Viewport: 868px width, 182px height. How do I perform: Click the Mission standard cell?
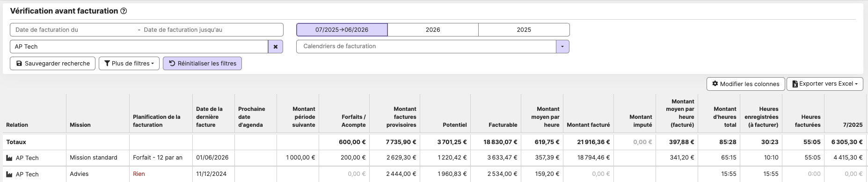point(94,158)
